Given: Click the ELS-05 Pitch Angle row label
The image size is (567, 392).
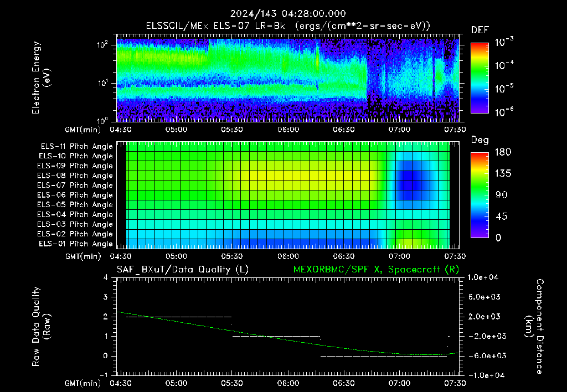Looking at the screenshot, I should (75, 205).
